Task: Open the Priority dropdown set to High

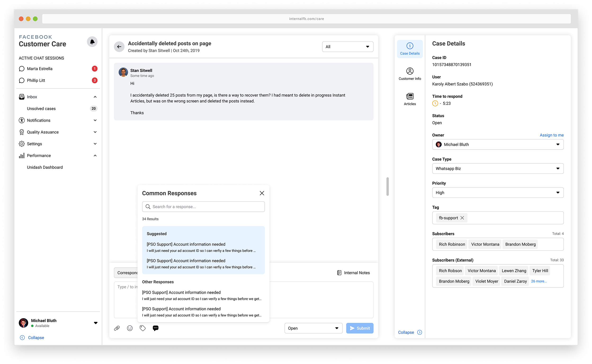Action: 498,193
